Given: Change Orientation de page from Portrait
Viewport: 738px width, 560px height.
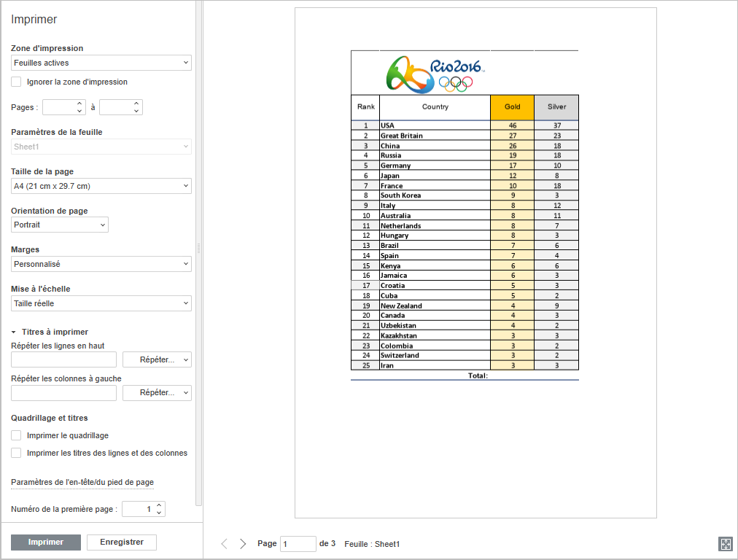Looking at the screenshot, I should [60, 225].
